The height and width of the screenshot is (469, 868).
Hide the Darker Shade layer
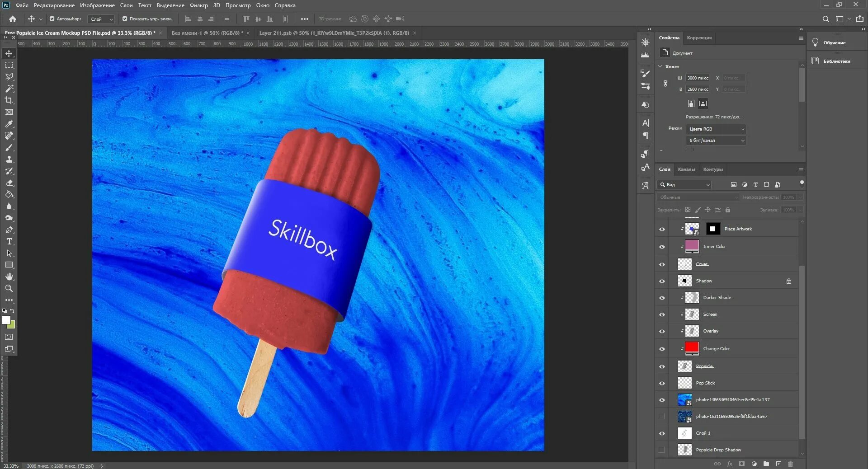(x=662, y=298)
